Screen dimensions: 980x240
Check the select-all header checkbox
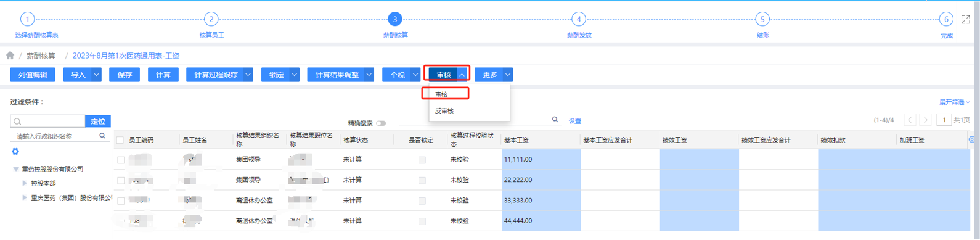pos(120,140)
